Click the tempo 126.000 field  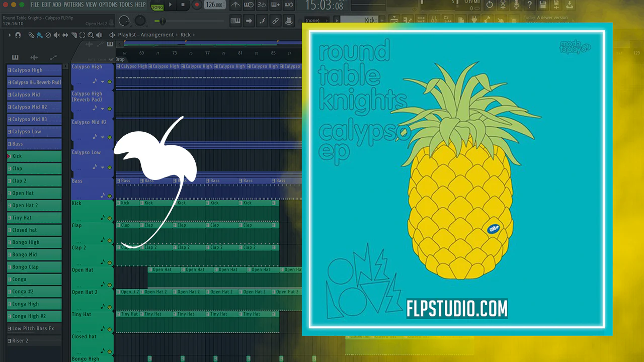pyautogui.click(x=214, y=5)
